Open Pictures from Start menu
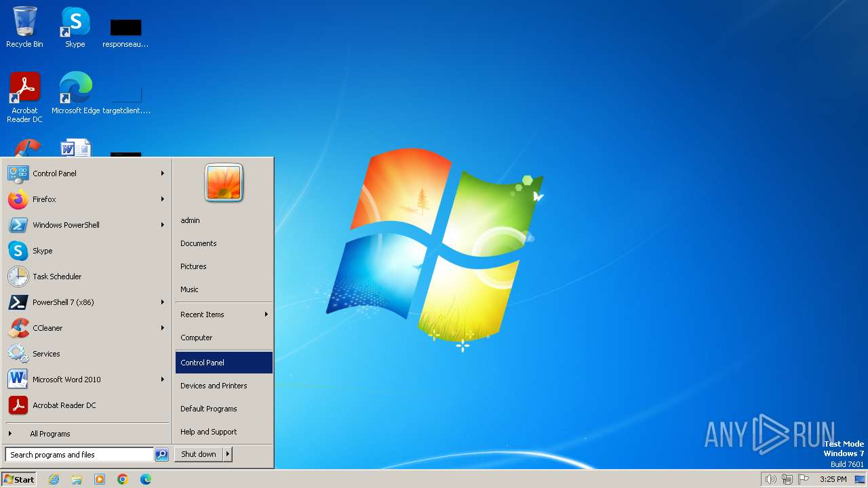868x488 pixels. point(224,266)
